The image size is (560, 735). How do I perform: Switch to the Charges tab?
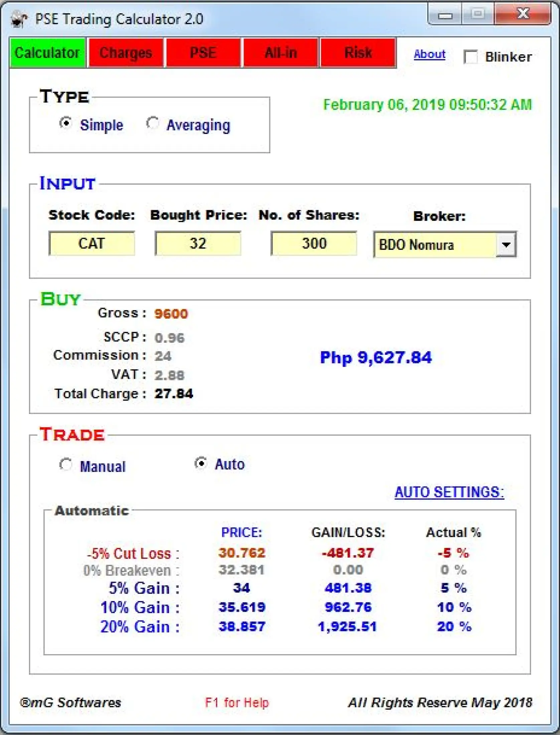tap(126, 53)
